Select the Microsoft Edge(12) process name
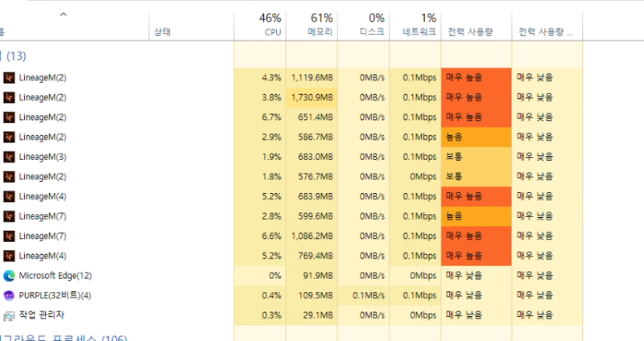Viewport: 644px width, 341px height. click(x=56, y=275)
